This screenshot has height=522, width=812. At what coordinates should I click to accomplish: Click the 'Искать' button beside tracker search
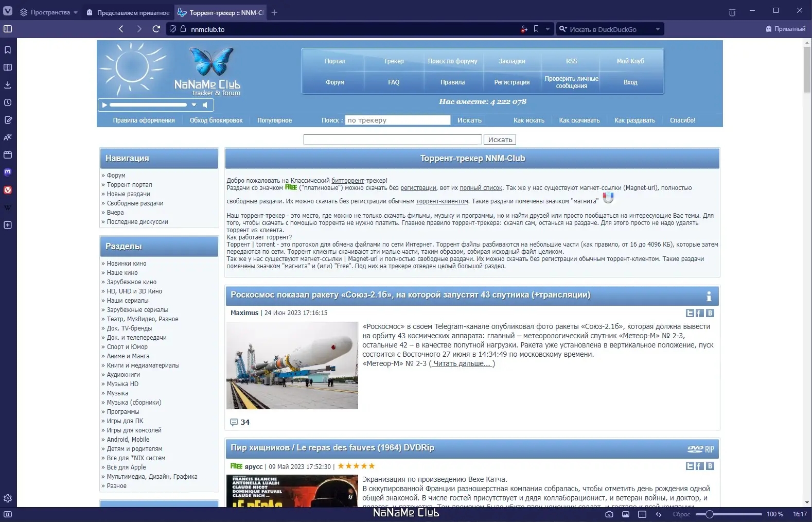click(x=469, y=120)
